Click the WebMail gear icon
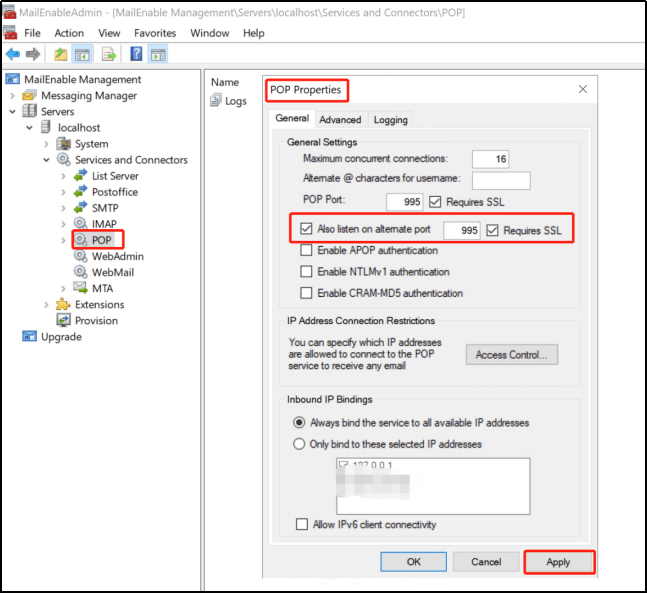647x593 pixels. (80, 272)
